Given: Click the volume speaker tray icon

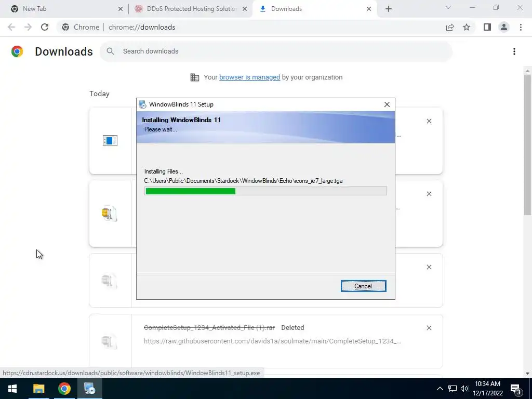Looking at the screenshot, I should [x=464, y=389].
